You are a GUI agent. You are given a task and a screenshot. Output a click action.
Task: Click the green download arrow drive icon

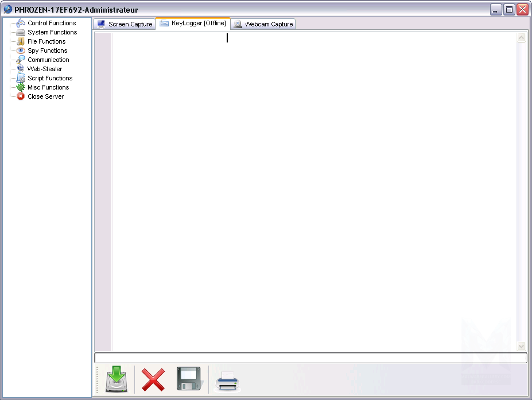tap(116, 379)
